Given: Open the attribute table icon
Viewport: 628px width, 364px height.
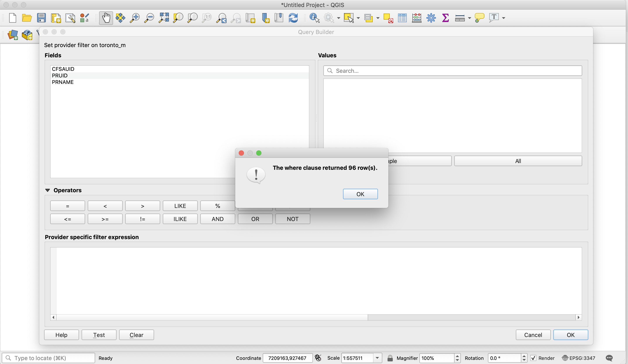Looking at the screenshot, I should 402,18.
